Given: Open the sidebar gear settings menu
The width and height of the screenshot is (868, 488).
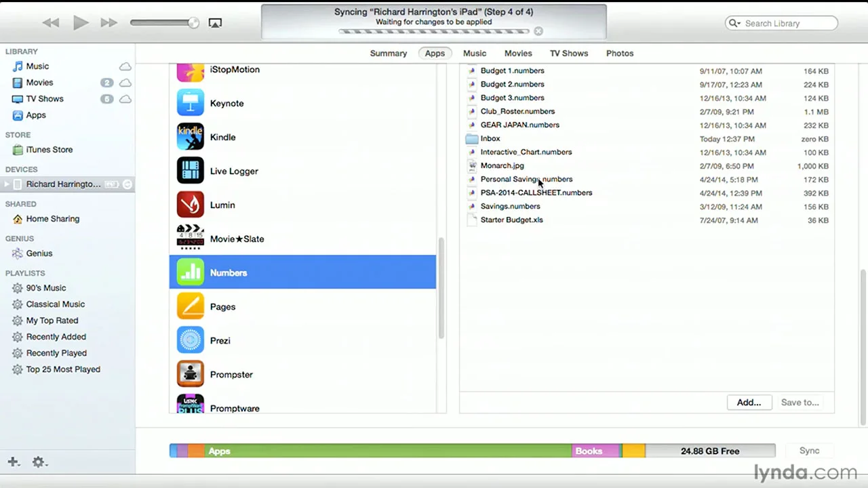Looking at the screenshot, I should [x=39, y=462].
